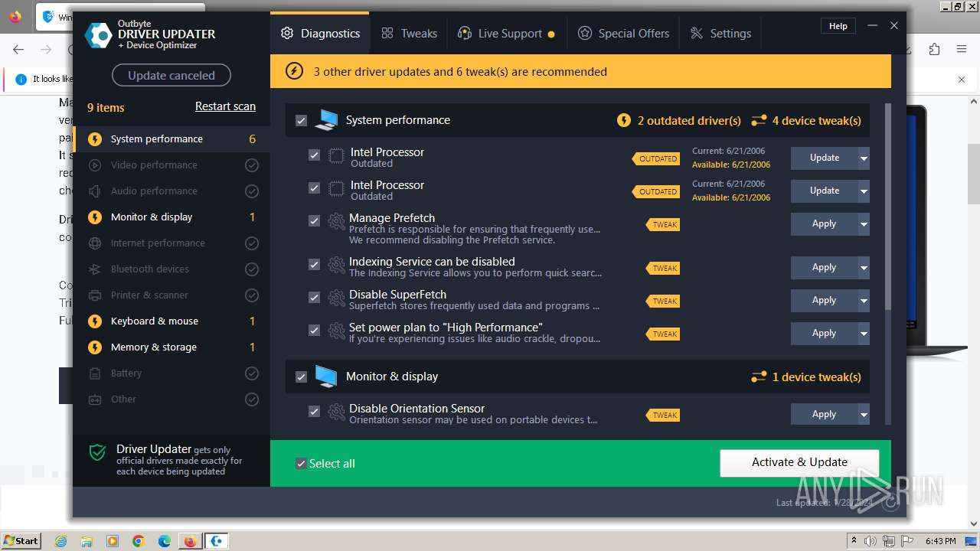Switch to the Diagnostics tab

coord(320,34)
